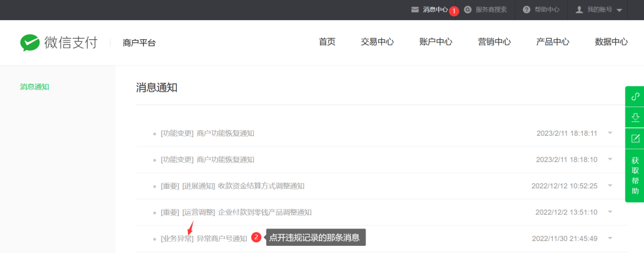Go to 账户中心 in navigation

pyautogui.click(x=435, y=42)
